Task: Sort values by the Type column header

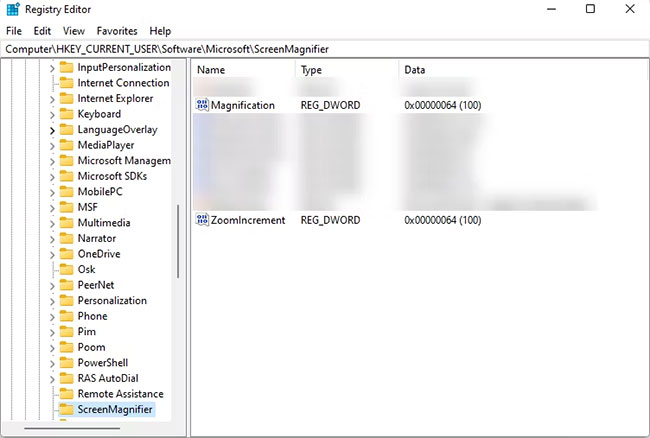Action: [x=347, y=70]
